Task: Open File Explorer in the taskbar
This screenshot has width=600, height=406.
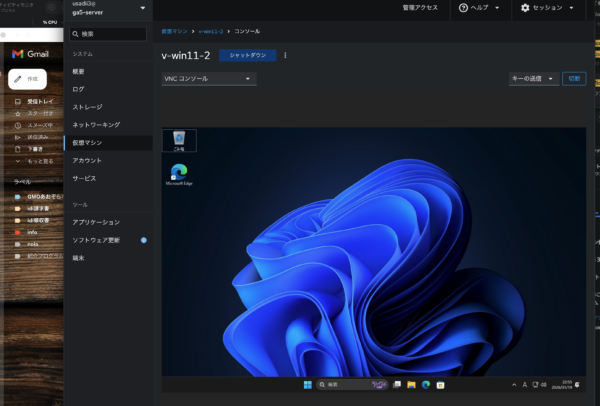Action: (x=411, y=384)
